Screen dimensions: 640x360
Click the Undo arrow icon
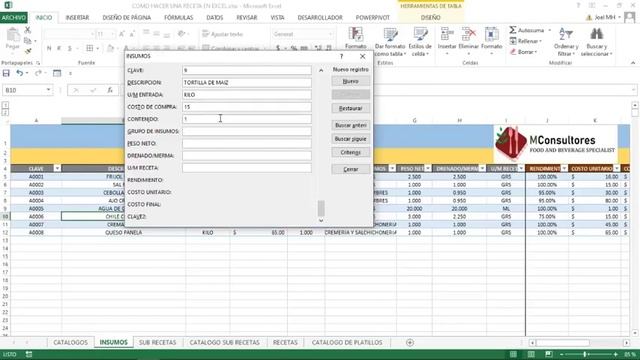point(19,73)
